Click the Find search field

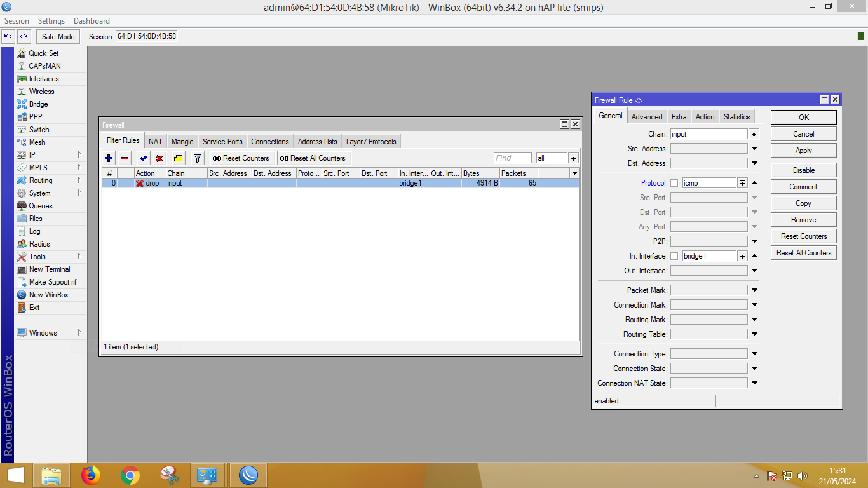(512, 158)
